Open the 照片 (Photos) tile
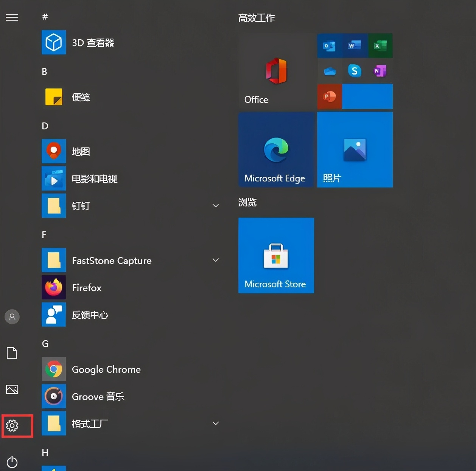Viewport: 476px width, 471px height. point(355,150)
